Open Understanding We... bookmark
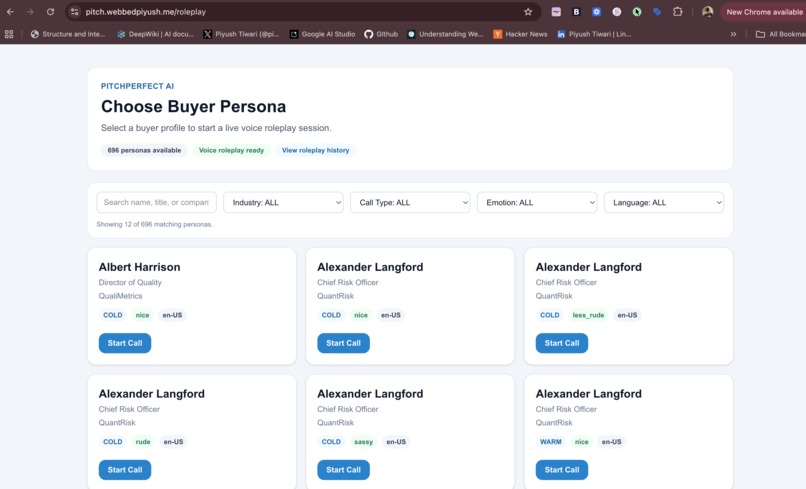 (445, 34)
